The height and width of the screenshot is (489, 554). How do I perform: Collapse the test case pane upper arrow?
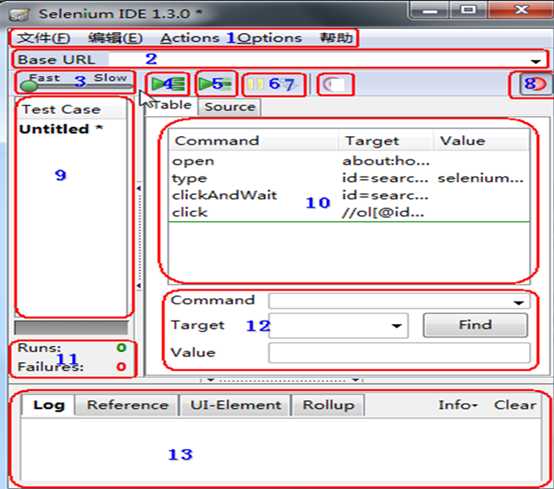(139, 188)
